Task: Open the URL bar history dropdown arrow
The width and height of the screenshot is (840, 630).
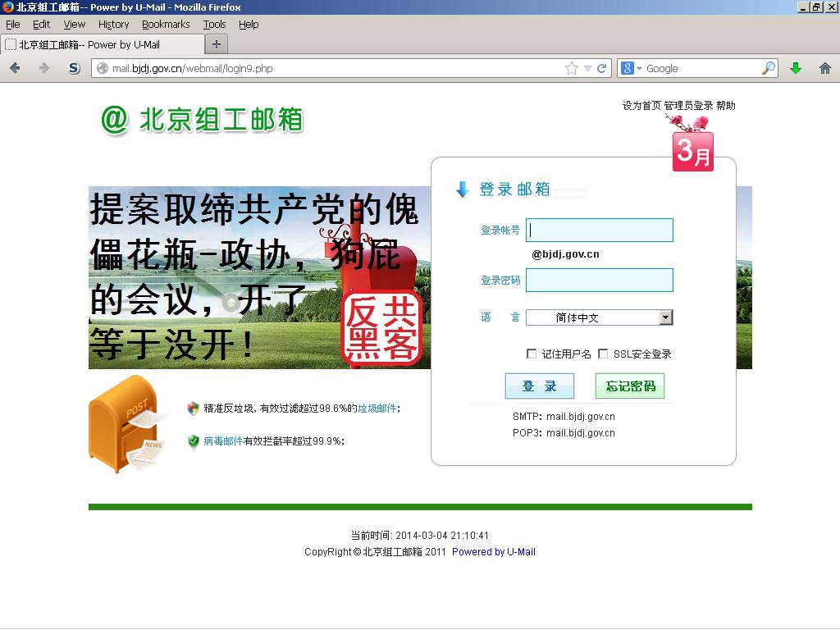Action: tap(587, 68)
